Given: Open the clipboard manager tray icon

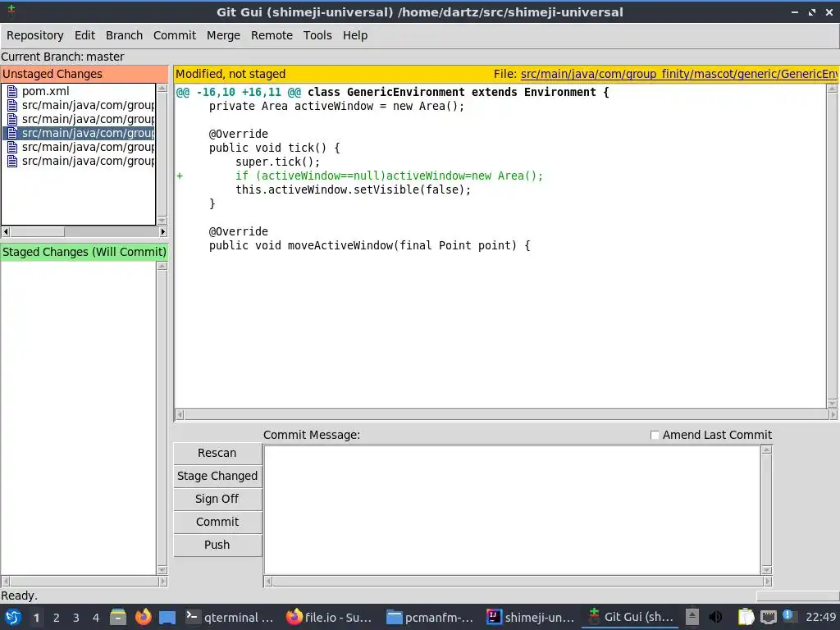Looking at the screenshot, I should [746, 617].
